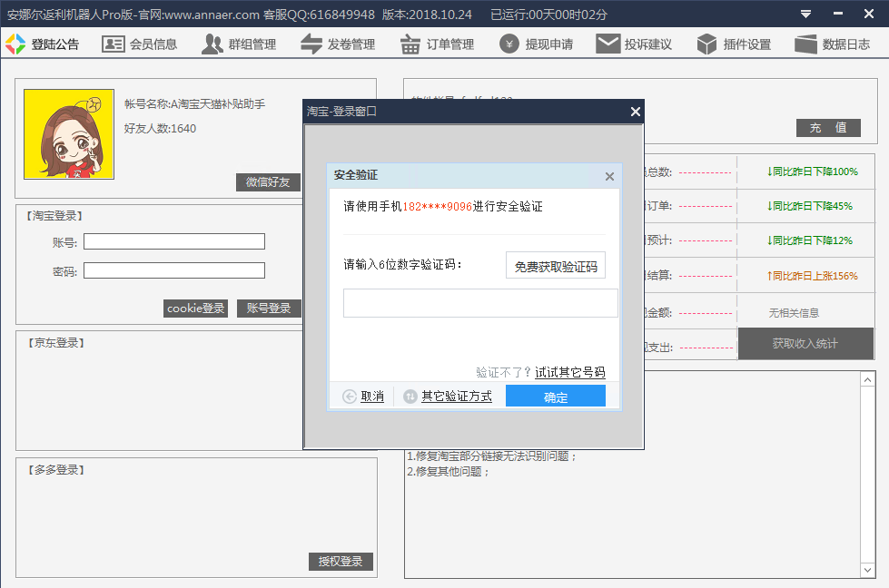Screen dimensions: 889x588
Task: Click the log line 2.修复其他问题
Action: pos(448,472)
